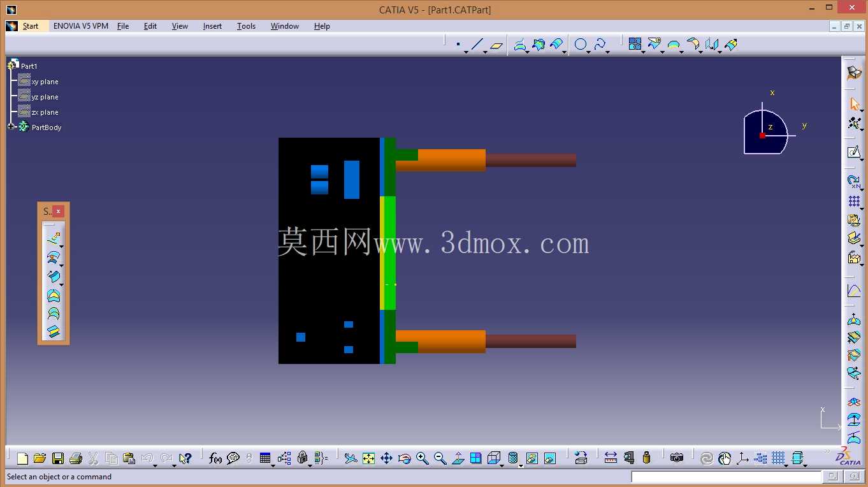This screenshot has width=868, height=487.
Task: Select yz plane in the specification tree
Action: 45,97
